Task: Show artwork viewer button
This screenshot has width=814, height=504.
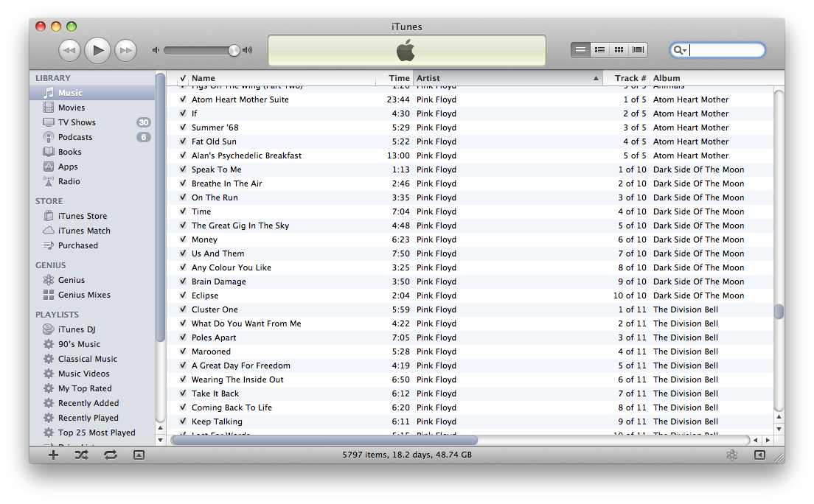Action: click(x=139, y=455)
